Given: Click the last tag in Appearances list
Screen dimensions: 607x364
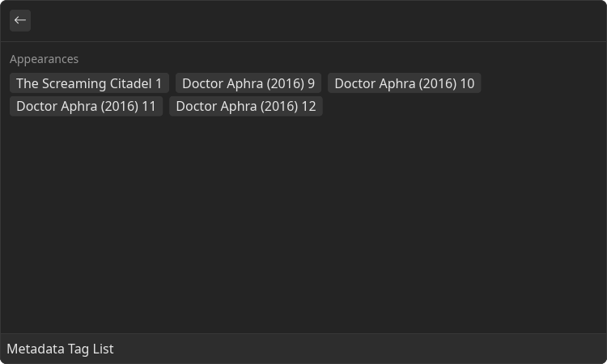Looking at the screenshot, I should pos(246,107).
